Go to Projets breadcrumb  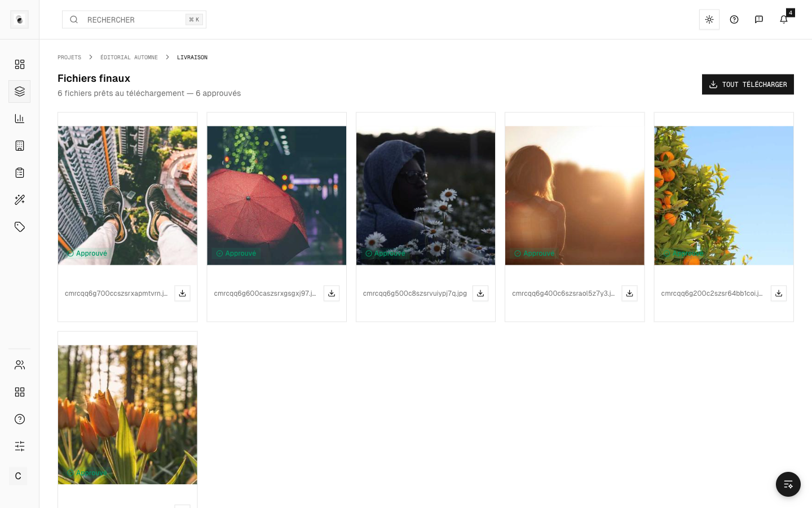[x=69, y=58]
